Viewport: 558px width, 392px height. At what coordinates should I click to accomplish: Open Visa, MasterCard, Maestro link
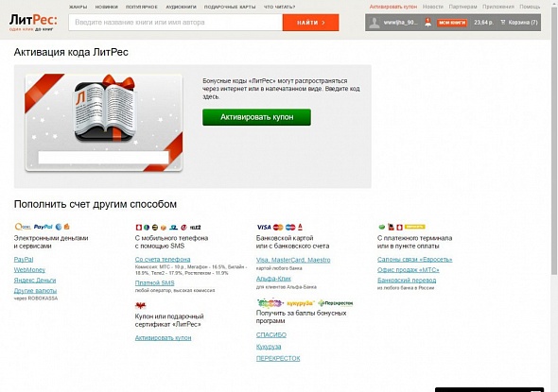[x=293, y=260]
